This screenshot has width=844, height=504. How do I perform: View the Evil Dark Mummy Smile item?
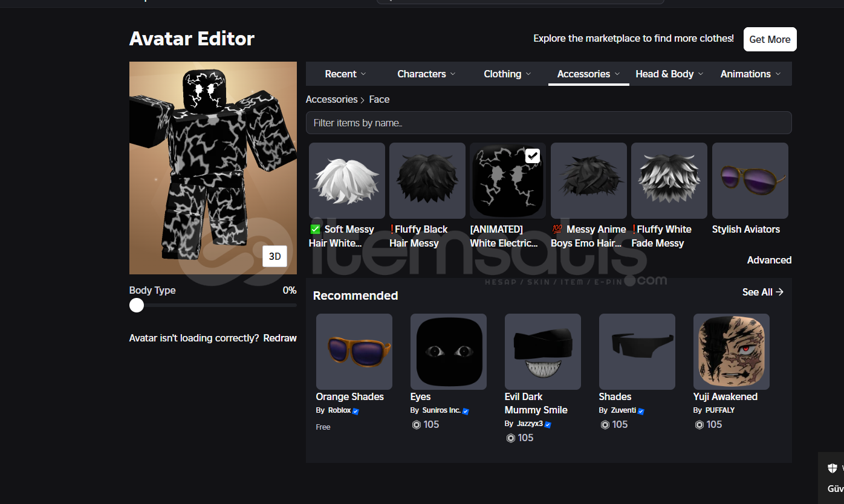542,352
